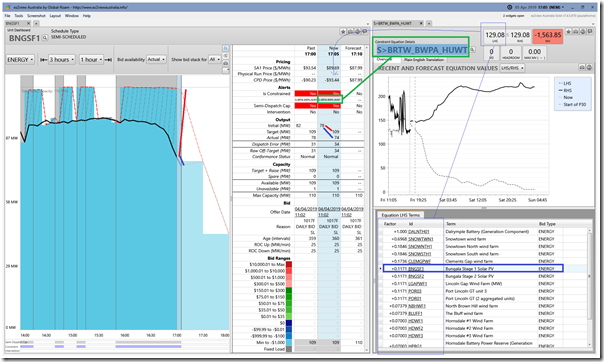The image size is (604, 362).
Task: Click the Start of P30 legend entry
Action: point(572,105)
